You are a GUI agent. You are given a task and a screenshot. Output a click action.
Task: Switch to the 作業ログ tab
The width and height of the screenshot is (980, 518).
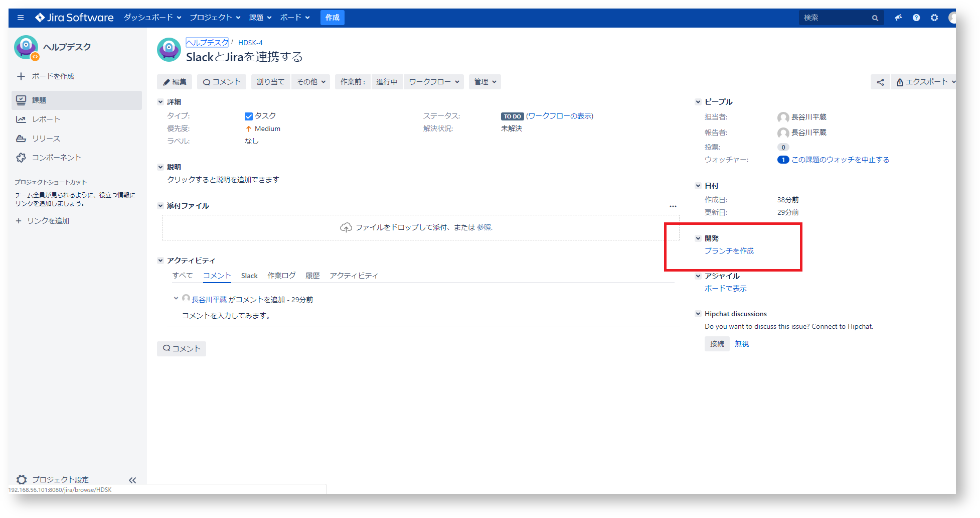(281, 276)
